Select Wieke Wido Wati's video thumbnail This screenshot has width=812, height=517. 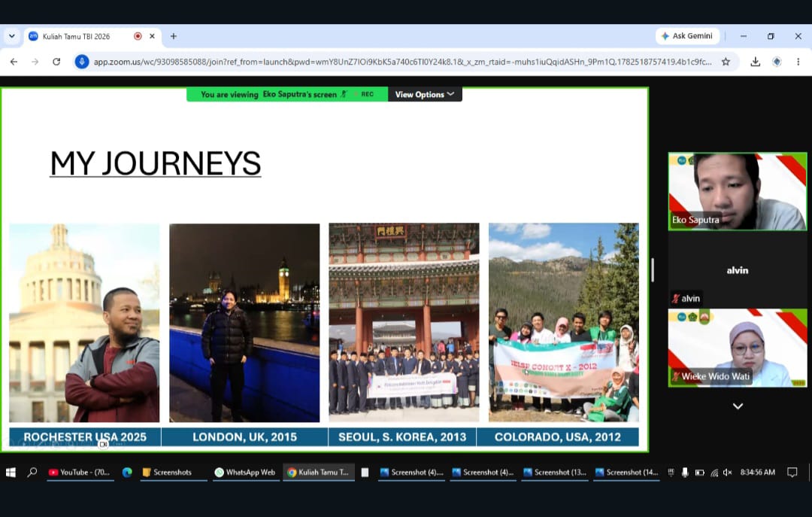pyautogui.click(x=738, y=348)
